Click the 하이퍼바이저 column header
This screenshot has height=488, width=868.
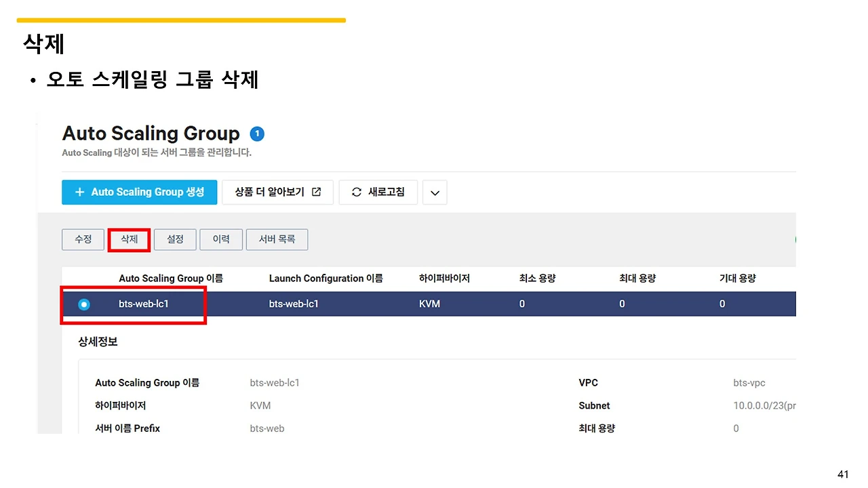pos(444,279)
